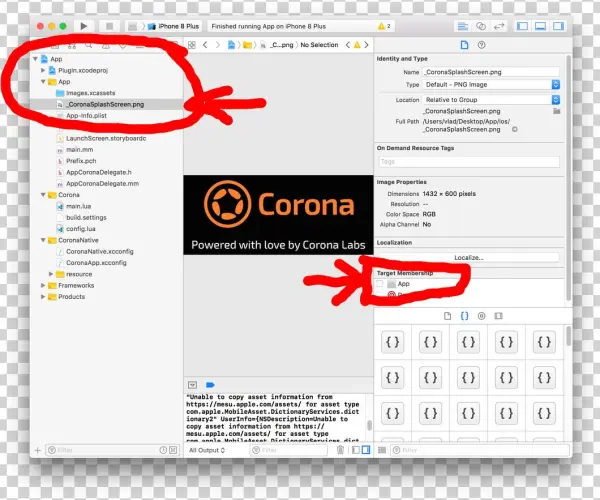The height and width of the screenshot is (500, 600).
Task: Open the Quick Help inspector tab
Action: pyautogui.click(x=481, y=45)
